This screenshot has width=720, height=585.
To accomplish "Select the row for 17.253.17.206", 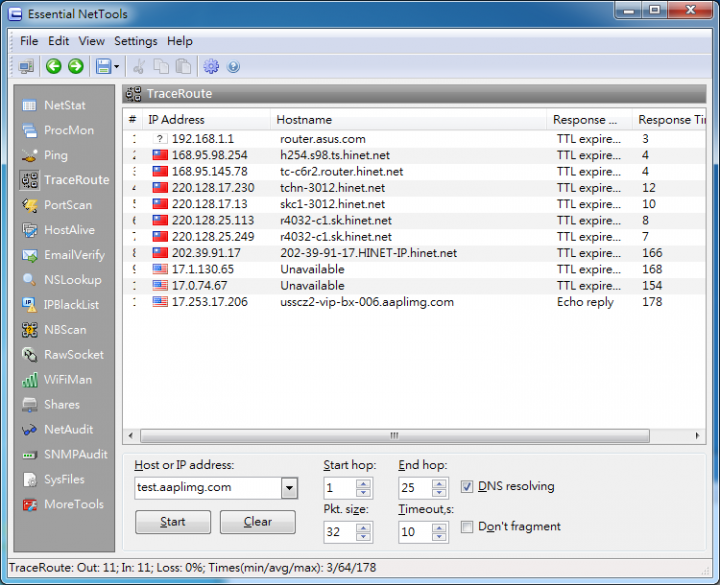I will click(414, 302).
